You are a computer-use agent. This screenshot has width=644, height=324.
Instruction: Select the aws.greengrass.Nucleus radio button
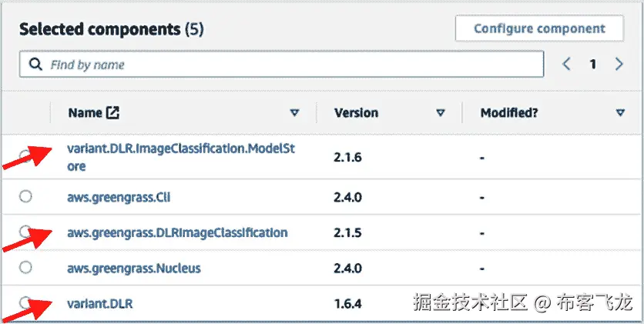tap(25, 268)
